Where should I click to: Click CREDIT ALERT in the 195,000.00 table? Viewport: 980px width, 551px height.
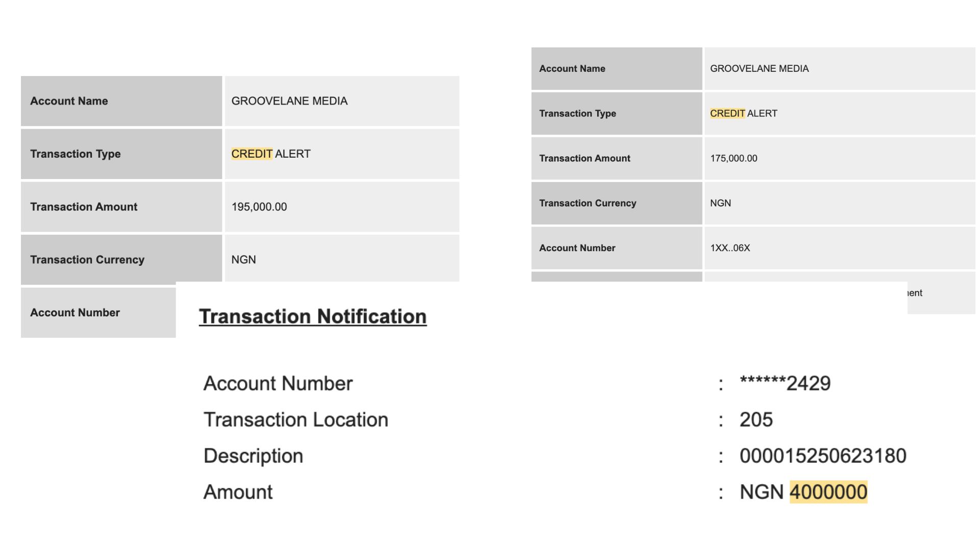[x=271, y=154]
